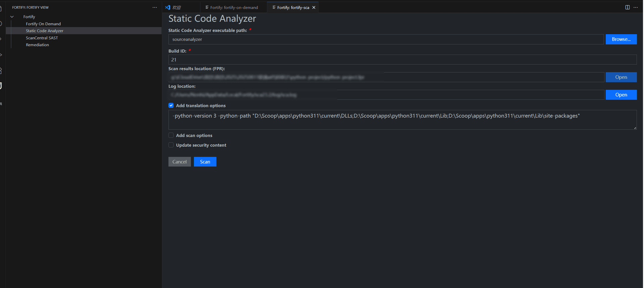Open the Fortify shield in activity bar
The height and width of the screenshot is (288, 644).
[1, 86]
